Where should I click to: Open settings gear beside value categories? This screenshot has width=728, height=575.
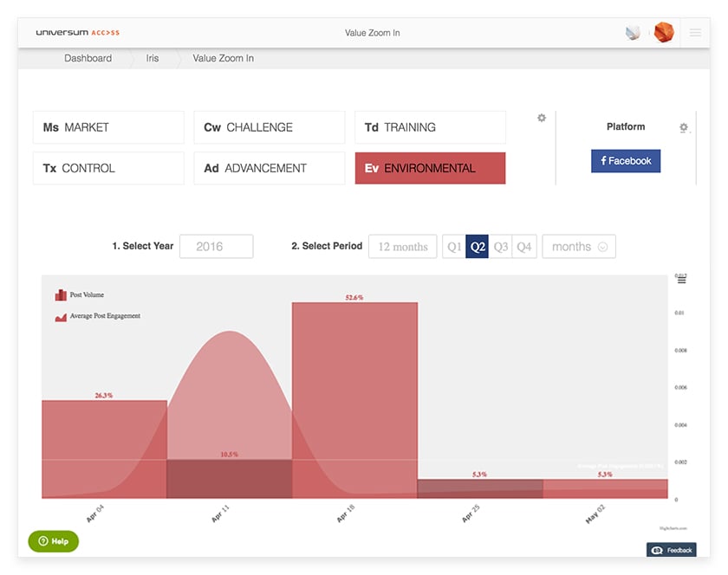pos(542,118)
